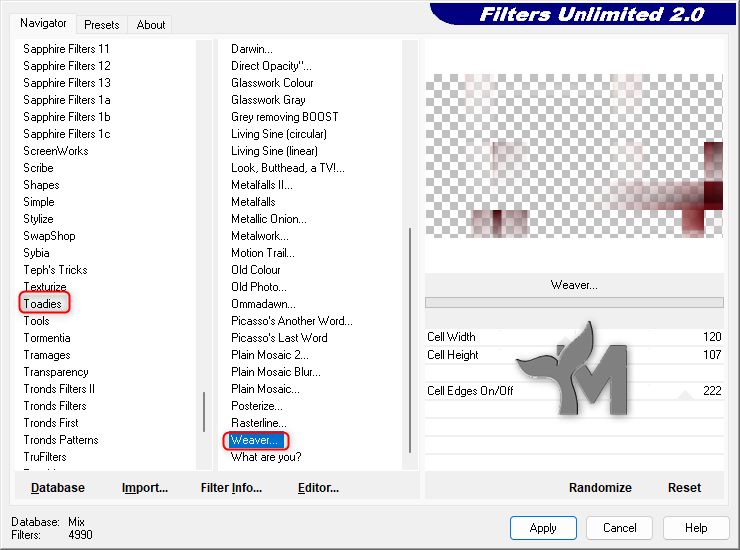The height and width of the screenshot is (550, 740).
Task: Select Tools category
Action: point(36,321)
